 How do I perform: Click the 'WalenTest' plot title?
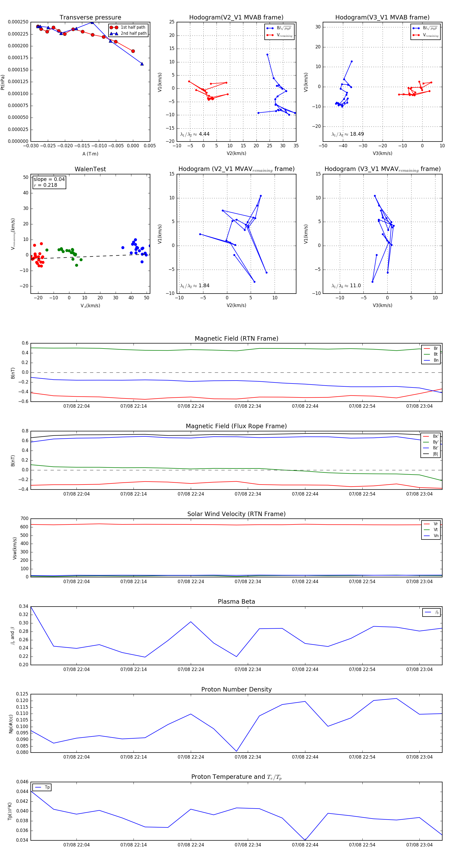click(x=90, y=169)
